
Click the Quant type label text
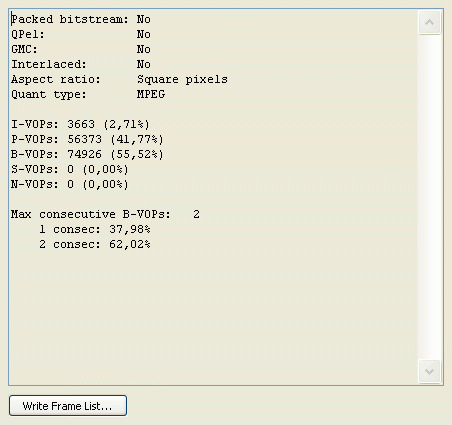[49, 94]
